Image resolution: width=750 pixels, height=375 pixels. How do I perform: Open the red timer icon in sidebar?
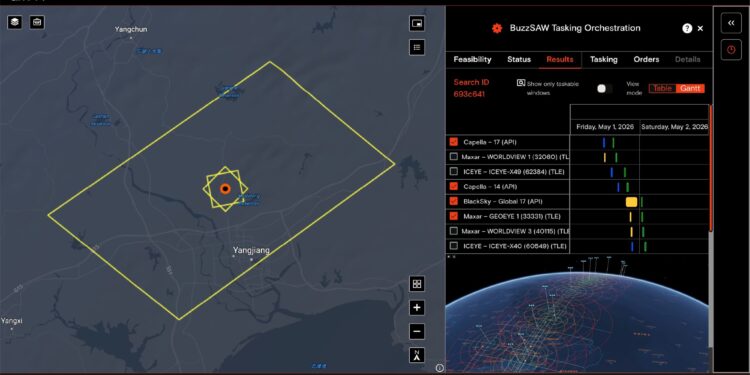[731, 49]
